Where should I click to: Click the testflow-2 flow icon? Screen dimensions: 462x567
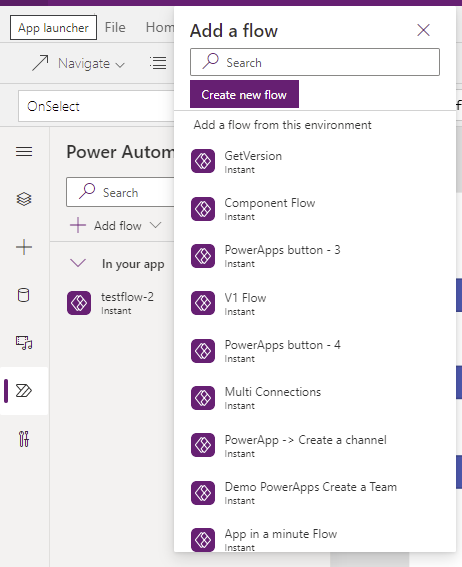[x=79, y=303]
